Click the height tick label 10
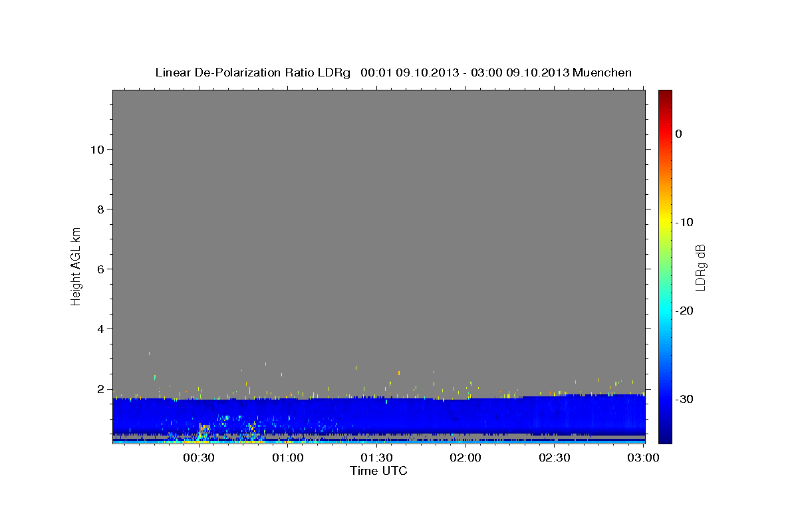The height and width of the screenshot is (532, 798). coord(97,150)
